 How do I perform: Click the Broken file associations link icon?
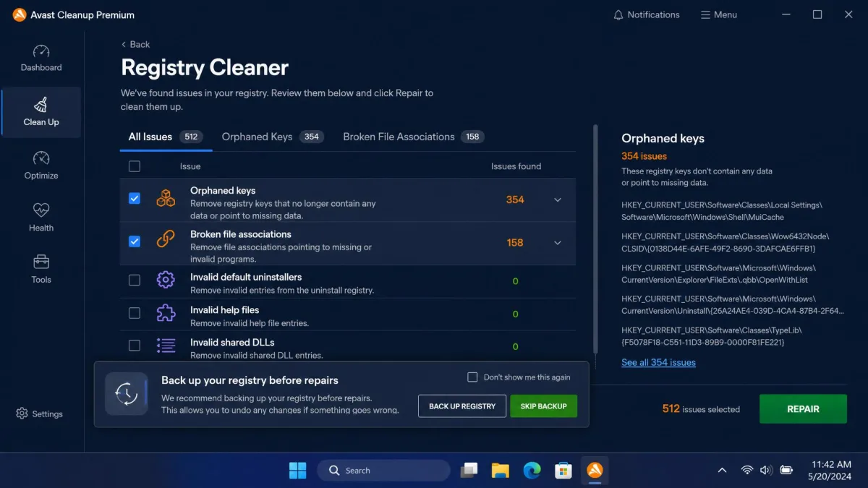(166, 240)
